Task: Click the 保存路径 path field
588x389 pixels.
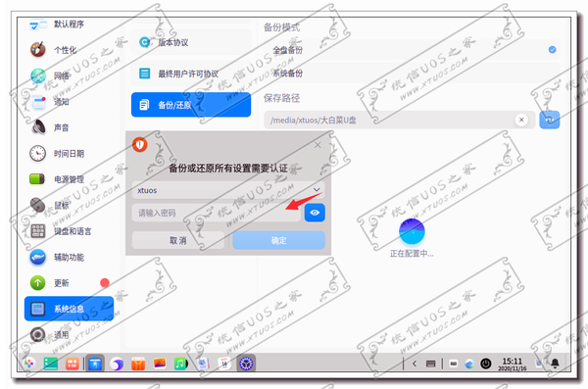Action: (x=400, y=121)
